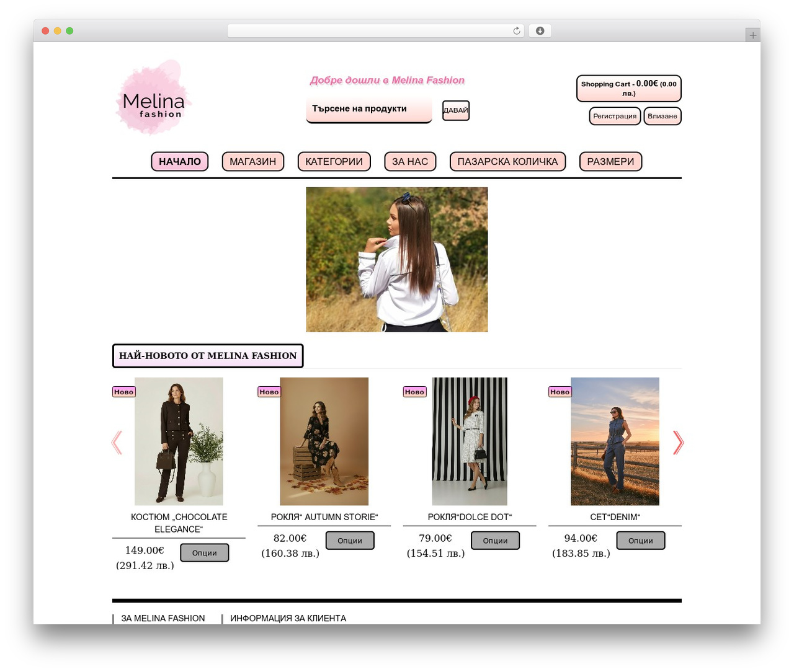Open the РОКЛЯ“ AUTUMN STORIE“ product title
794x672 pixels.
pyautogui.click(x=324, y=517)
